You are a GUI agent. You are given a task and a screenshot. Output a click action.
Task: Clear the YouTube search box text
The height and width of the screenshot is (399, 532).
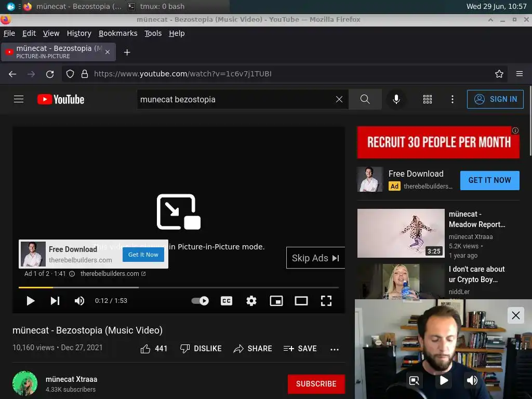click(339, 99)
